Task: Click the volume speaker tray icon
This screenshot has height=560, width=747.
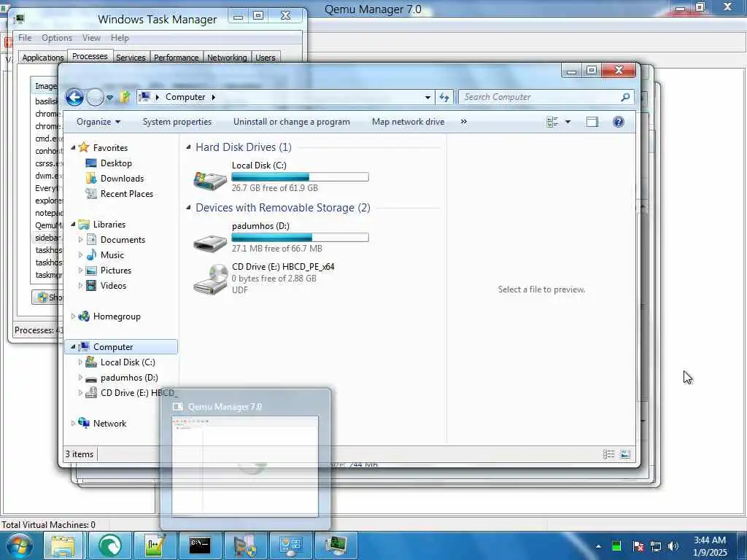Action: (x=673, y=546)
